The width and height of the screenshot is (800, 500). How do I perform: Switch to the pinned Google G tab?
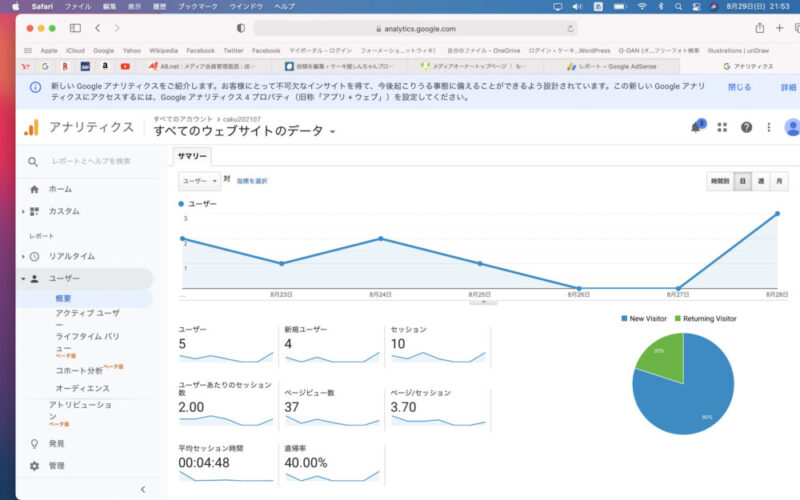point(45,66)
